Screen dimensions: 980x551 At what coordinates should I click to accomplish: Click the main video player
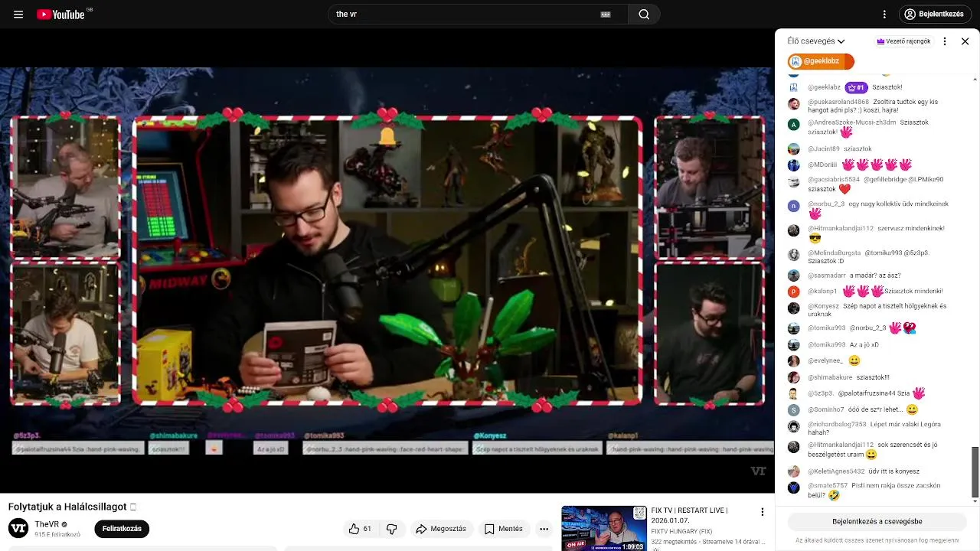(x=387, y=260)
